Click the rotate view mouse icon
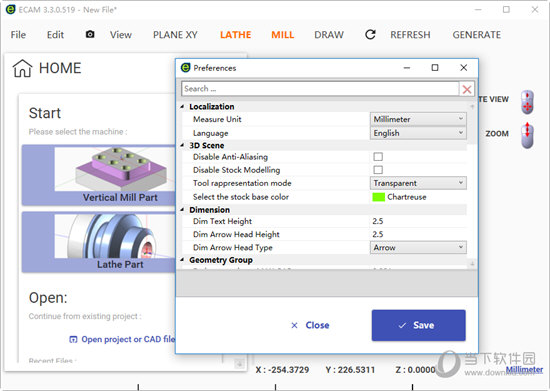This screenshot has width=550, height=391. coord(527,102)
